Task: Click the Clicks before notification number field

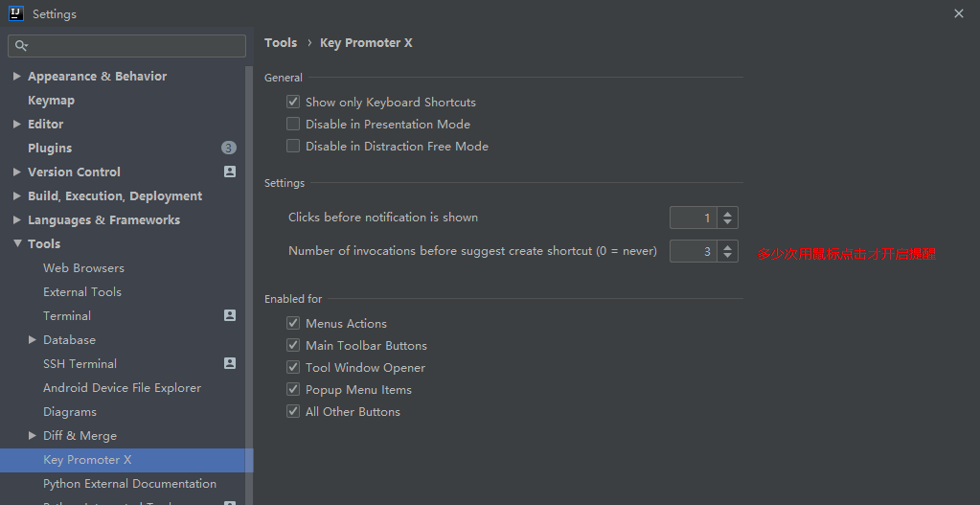Action: click(x=694, y=218)
